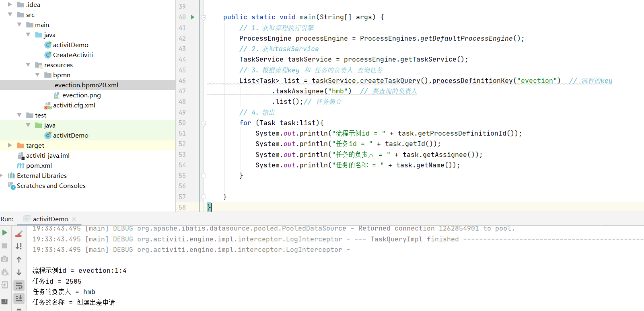The height and width of the screenshot is (311, 644).
Task: Click fold end marker on line 57
Action: (x=204, y=197)
